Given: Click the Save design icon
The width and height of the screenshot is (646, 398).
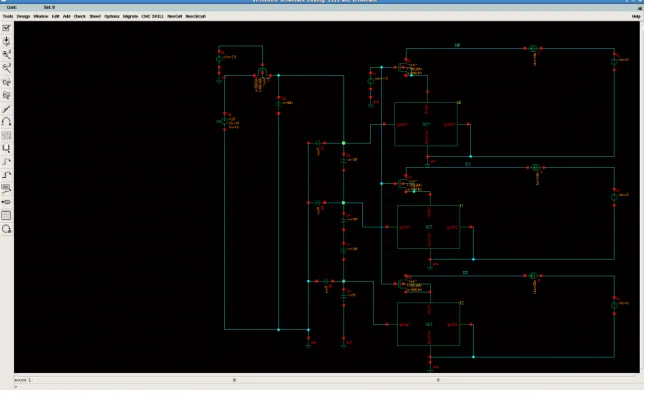Looking at the screenshot, I should 6,41.
